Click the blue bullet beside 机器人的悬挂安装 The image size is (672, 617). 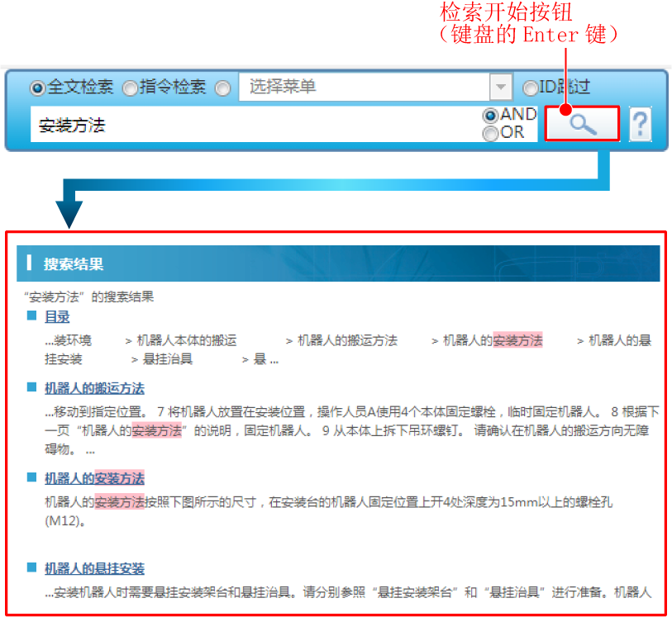coord(31,567)
